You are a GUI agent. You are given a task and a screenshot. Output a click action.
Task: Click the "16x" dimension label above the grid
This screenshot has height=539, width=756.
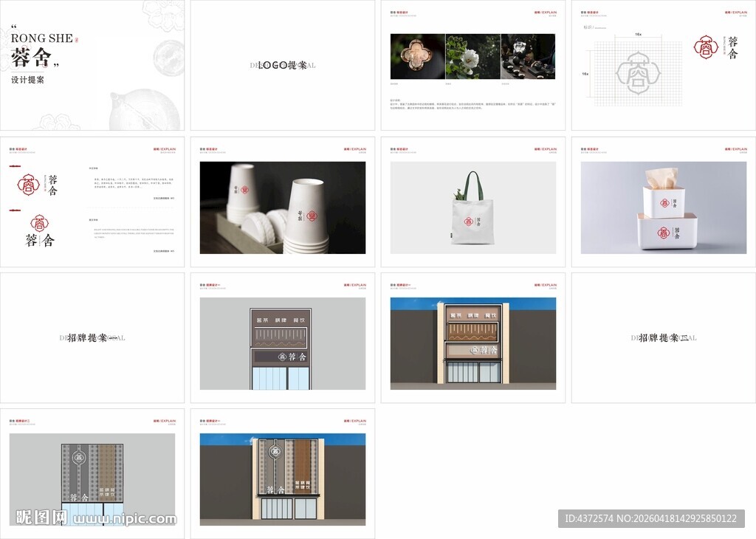click(x=639, y=35)
